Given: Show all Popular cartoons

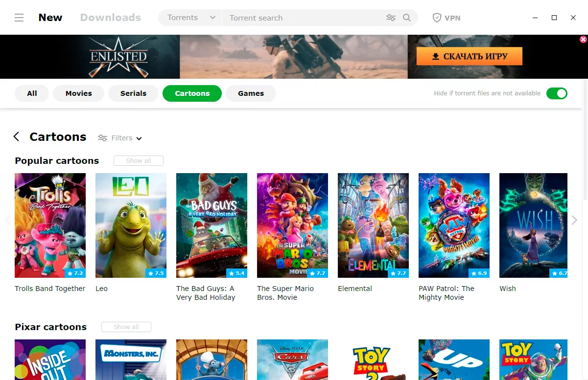Looking at the screenshot, I should 139,160.
